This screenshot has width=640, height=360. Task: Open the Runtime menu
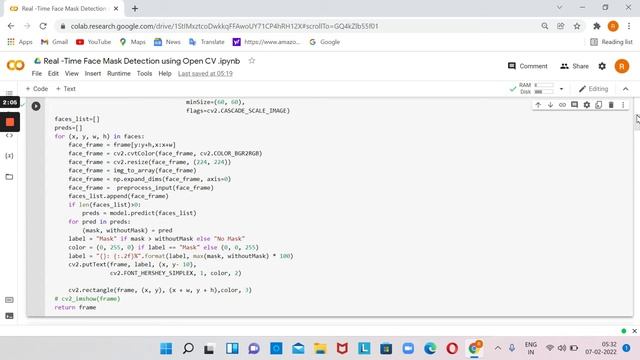pos(119,73)
